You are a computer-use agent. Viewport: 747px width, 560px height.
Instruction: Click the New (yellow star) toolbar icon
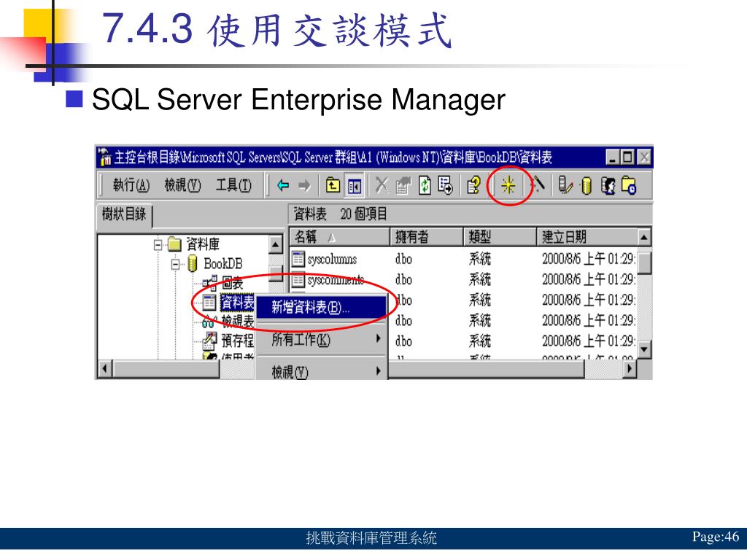508,185
